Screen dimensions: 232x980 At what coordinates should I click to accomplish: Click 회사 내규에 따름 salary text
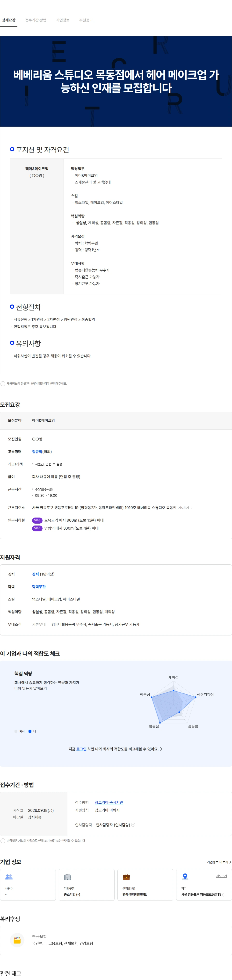(x=56, y=477)
